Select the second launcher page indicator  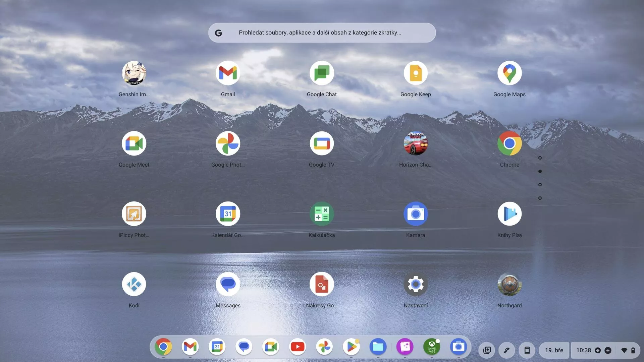tap(540, 171)
